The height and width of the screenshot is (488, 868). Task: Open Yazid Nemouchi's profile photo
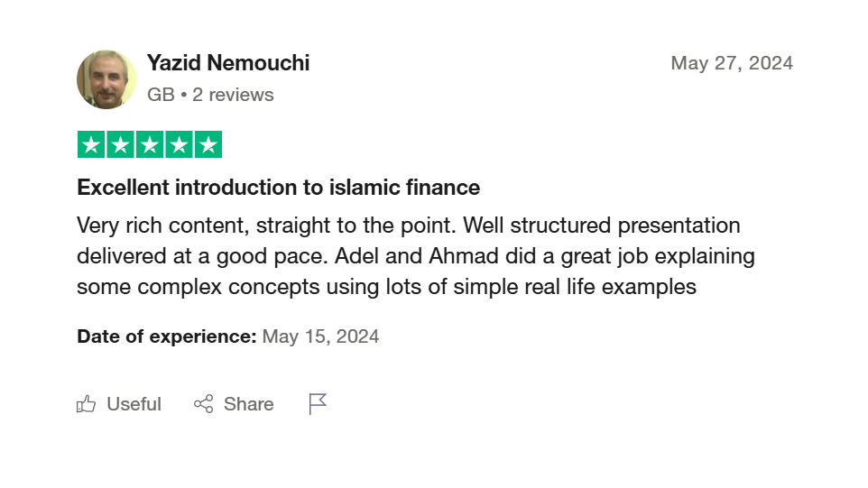coord(106,79)
